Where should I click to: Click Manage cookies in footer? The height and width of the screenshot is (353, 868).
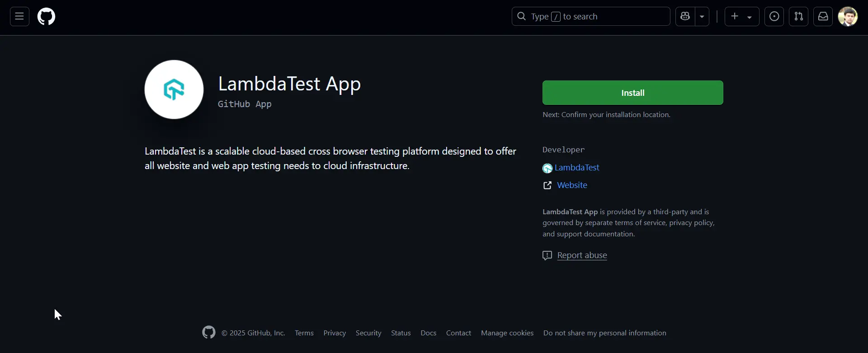[x=507, y=333]
